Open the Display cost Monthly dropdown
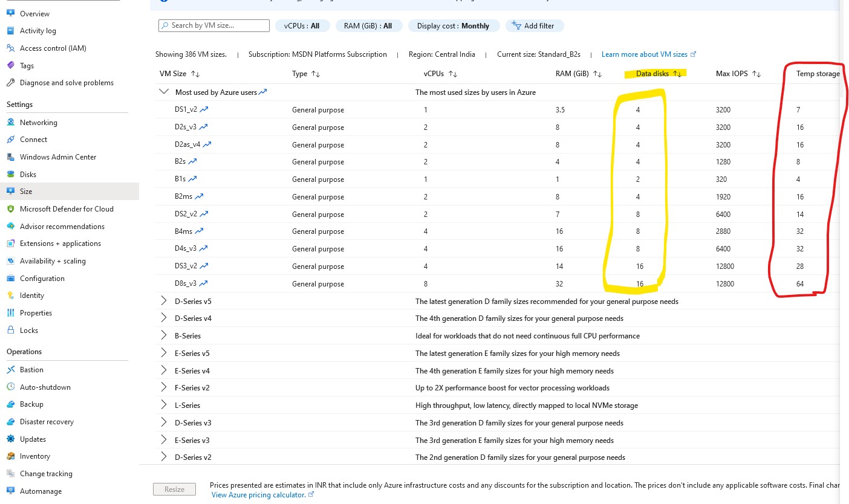 [x=454, y=25]
